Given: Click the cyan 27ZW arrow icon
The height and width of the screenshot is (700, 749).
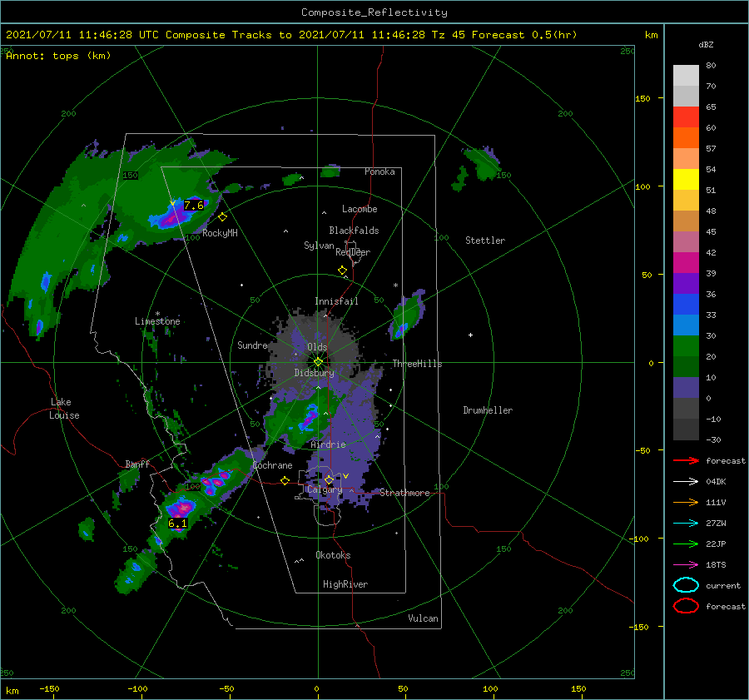Looking at the screenshot, I should coord(686,524).
